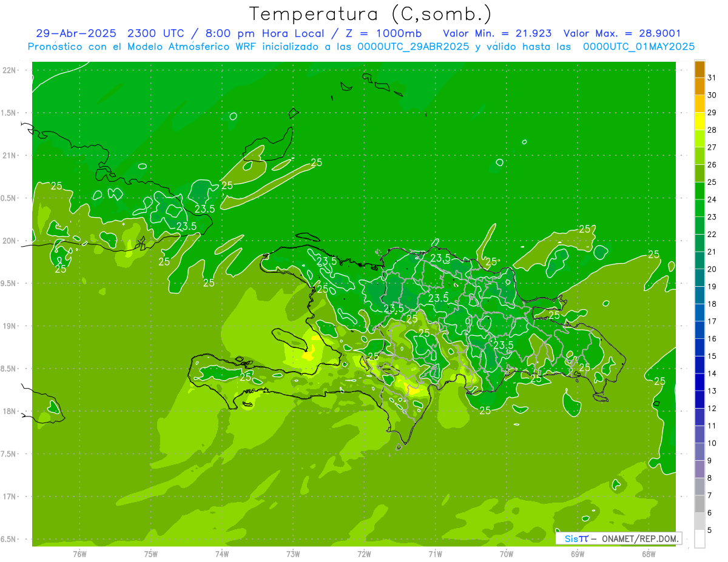Click the 'SisTT - ONAMET/REP.DOM.' credit label

[618, 538]
